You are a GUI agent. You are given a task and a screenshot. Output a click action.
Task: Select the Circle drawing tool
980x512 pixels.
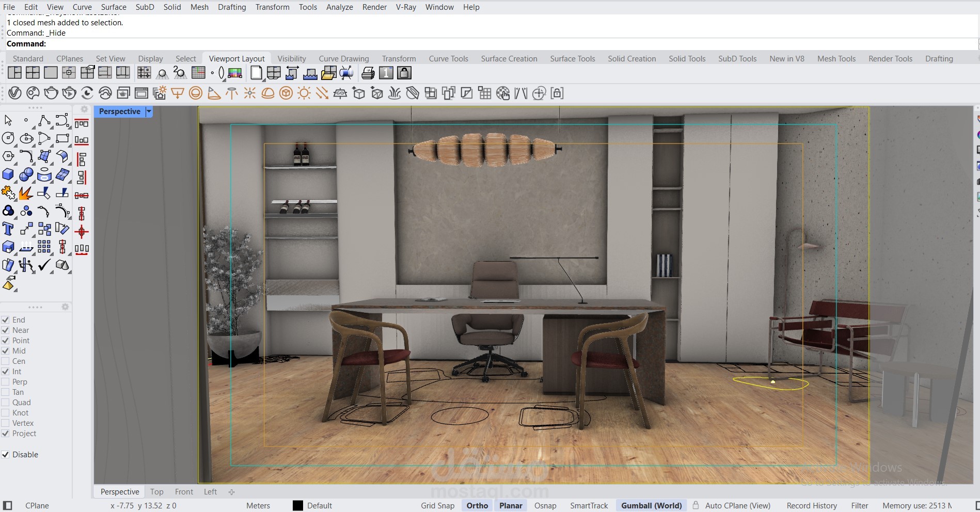pyautogui.click(x=8, y=138)
